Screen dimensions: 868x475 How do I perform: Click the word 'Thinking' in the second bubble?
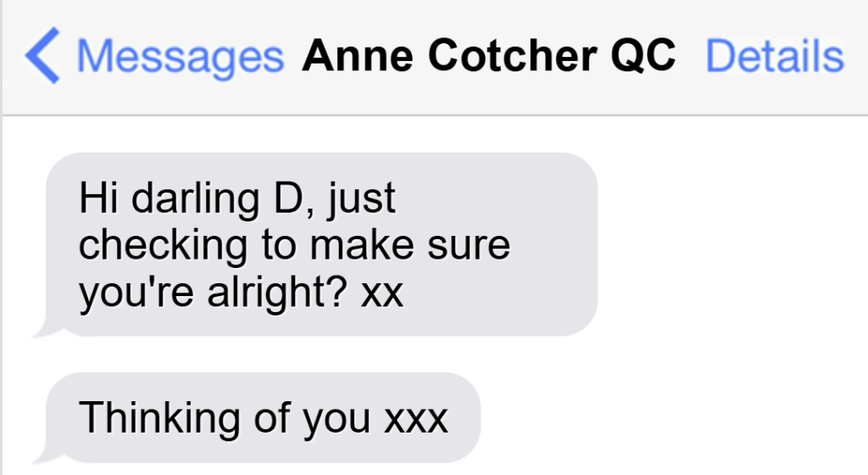(x=159, y=418)
